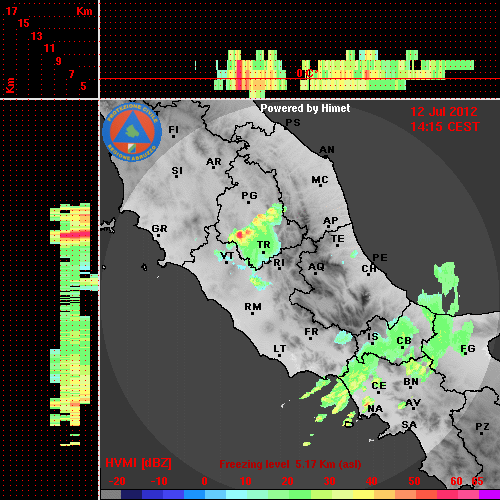Viewport: 500px width, 500px height.
Task: Click the AN city marker
Action: [326, 156]
